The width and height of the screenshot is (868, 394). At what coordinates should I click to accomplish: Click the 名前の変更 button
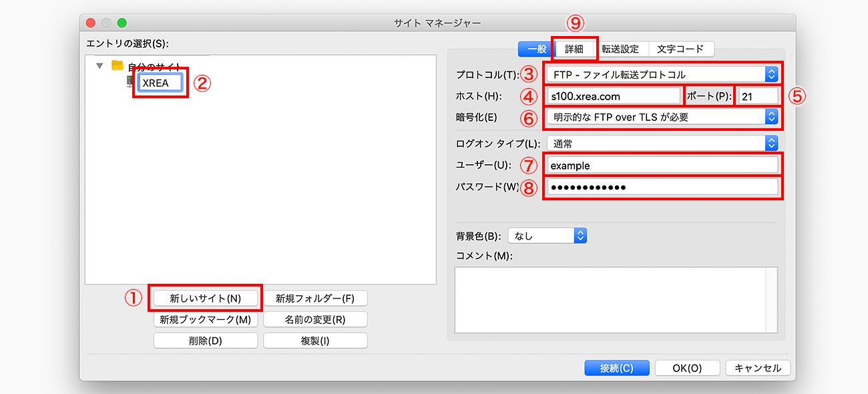(315, 319)
